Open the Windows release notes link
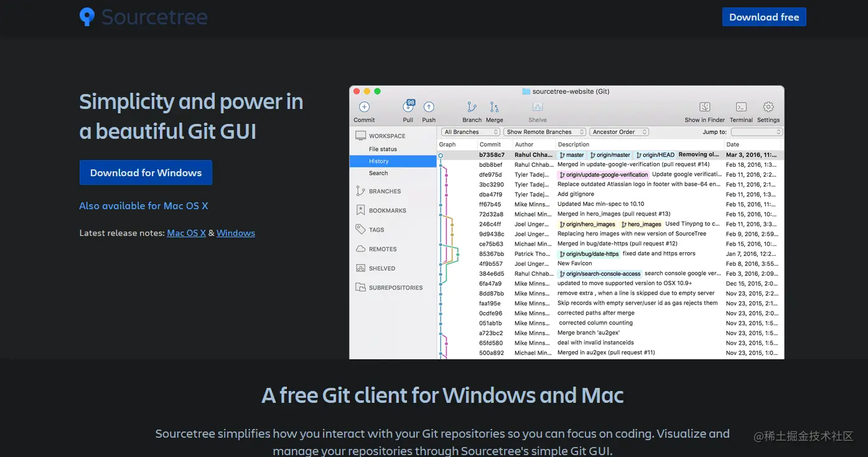The width and height of the screenshot is (868, 457). pos(236,233)
